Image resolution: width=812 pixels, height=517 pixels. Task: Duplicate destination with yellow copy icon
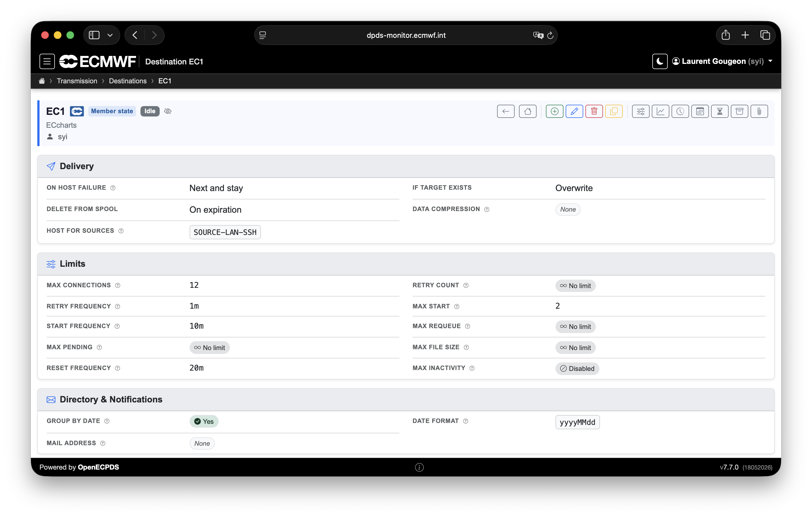click(614, 111)
